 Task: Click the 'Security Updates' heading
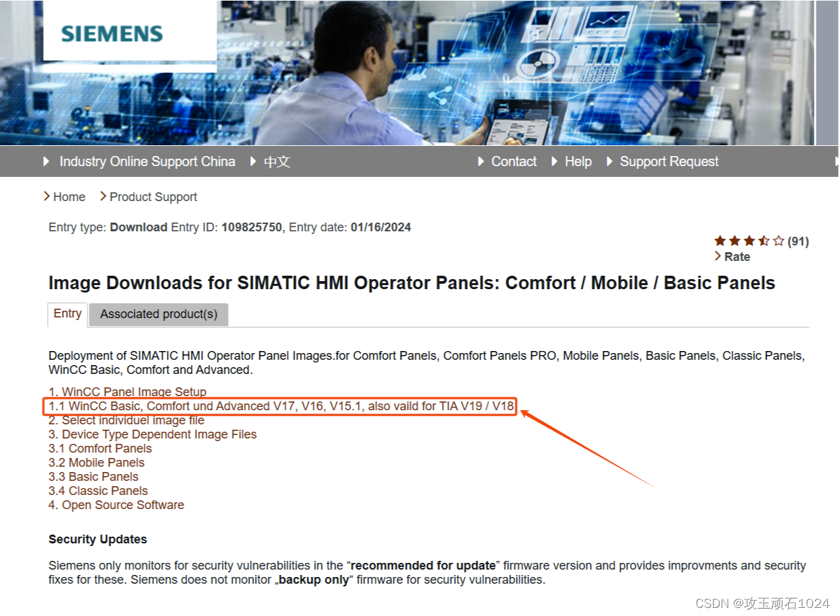pos(98,539)
